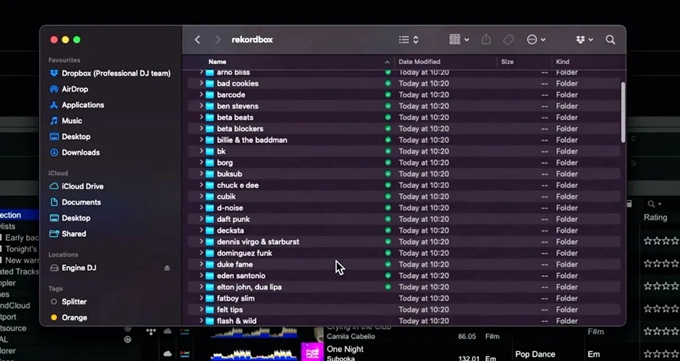Screen dimensions: 680x361
Task: Expand the barcode folder
Action: 201,95
